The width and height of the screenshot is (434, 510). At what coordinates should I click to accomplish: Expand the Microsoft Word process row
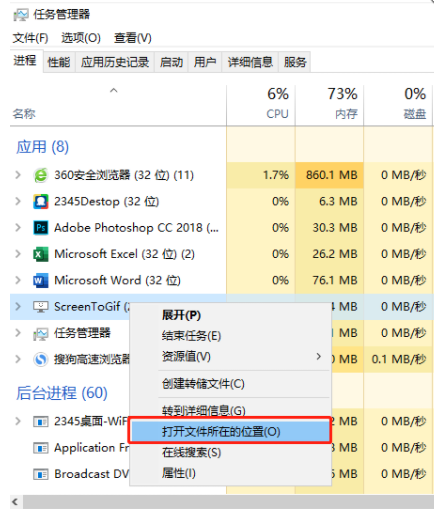[x=18, y=280]
